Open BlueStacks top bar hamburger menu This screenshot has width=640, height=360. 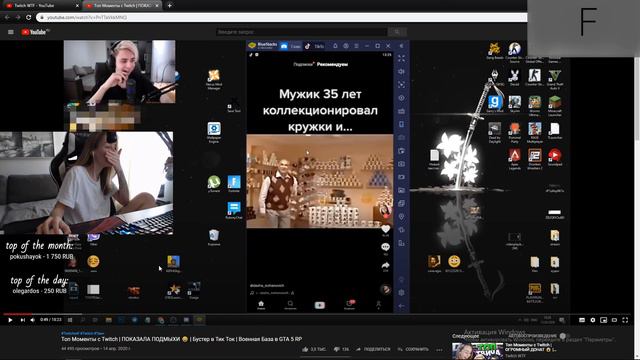[x=356, y=46]
